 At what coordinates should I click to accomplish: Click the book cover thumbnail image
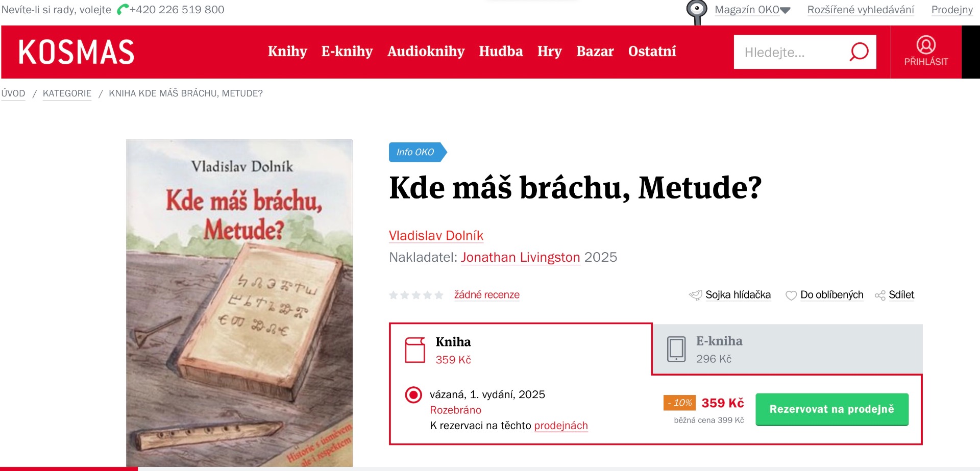pos(239,303)
